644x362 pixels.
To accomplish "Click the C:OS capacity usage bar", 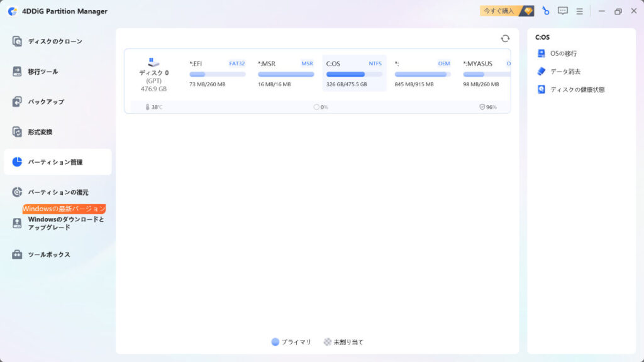I will click(x=355, y=74).
